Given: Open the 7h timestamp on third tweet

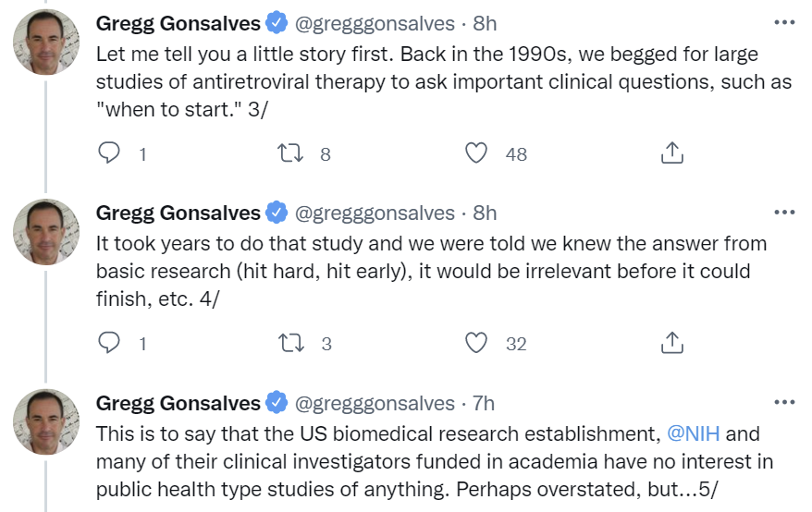Looking at the screenshot, I should point(484,403).
